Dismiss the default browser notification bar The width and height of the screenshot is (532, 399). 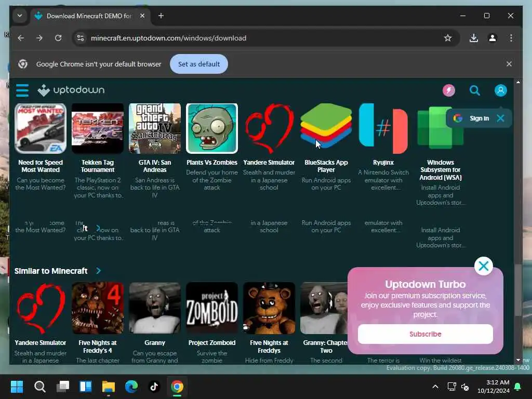[x=509, y=64]
